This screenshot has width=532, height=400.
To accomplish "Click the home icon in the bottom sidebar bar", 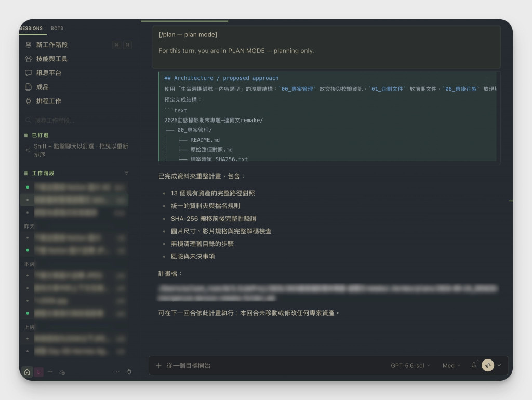I will [27, 372].
